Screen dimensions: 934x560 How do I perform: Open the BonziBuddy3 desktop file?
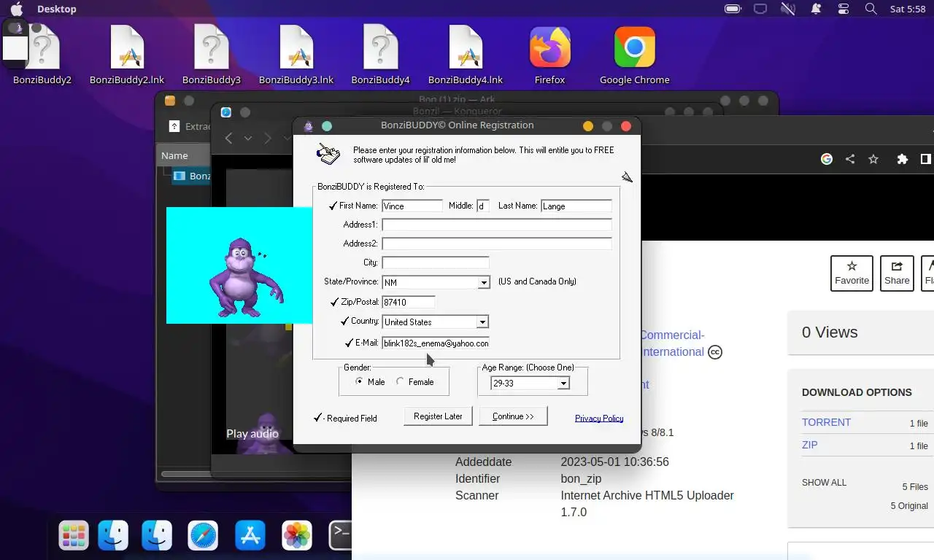(212, 55)
